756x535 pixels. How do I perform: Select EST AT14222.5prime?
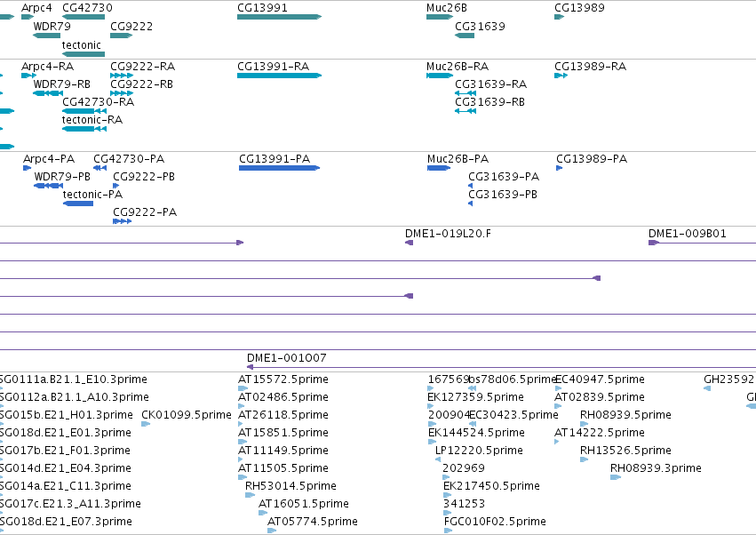pyautogui.click(x=600, y=433)
